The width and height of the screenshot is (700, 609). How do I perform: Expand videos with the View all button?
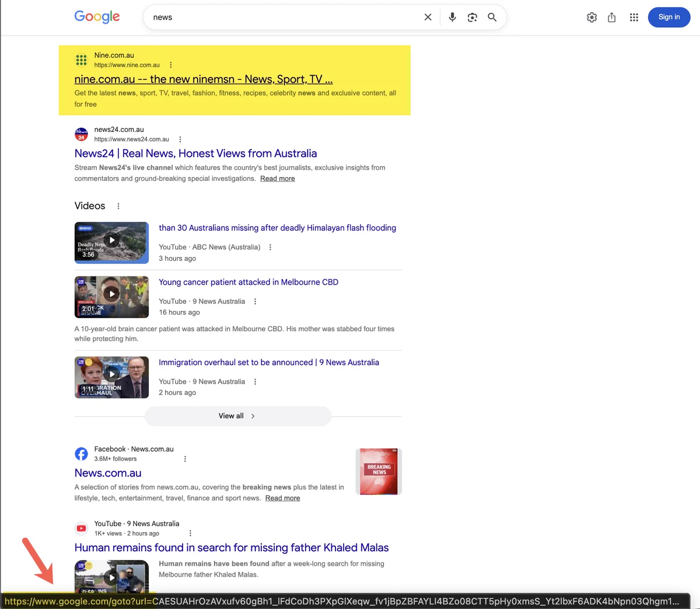tap(237, 416)
